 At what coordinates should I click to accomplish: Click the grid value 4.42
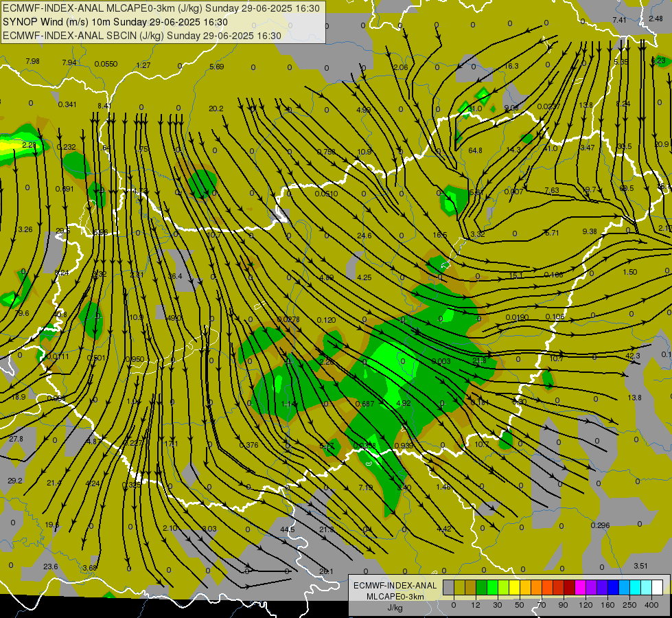click(x=444, y=529)
